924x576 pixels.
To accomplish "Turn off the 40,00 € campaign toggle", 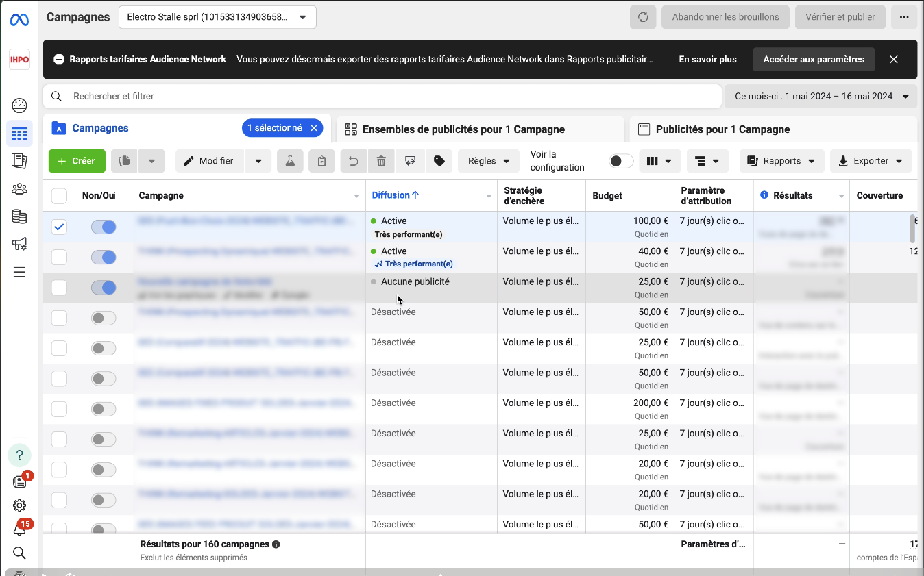I will click(x=104, y=258).
